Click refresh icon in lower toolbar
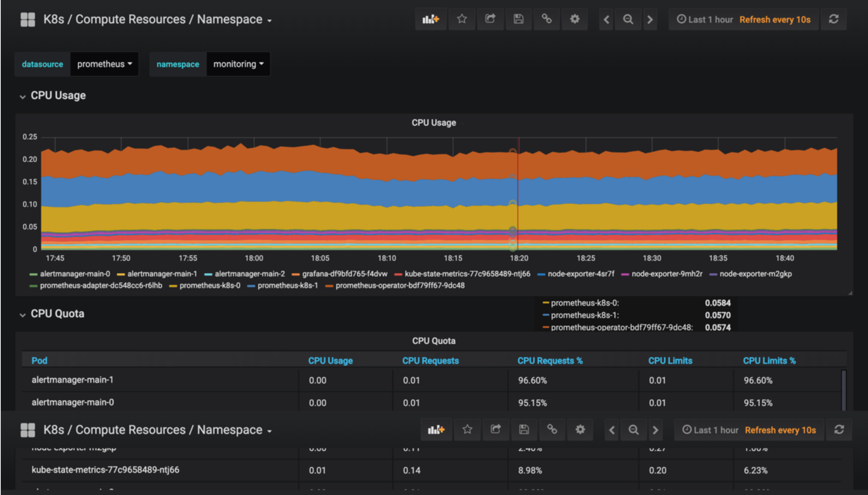This screenshot has width=868, height=495. 839,430
